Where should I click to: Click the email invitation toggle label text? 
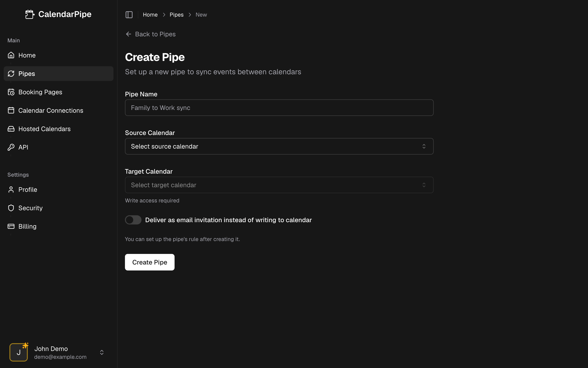pyautogui.click(x=228, y=220)
